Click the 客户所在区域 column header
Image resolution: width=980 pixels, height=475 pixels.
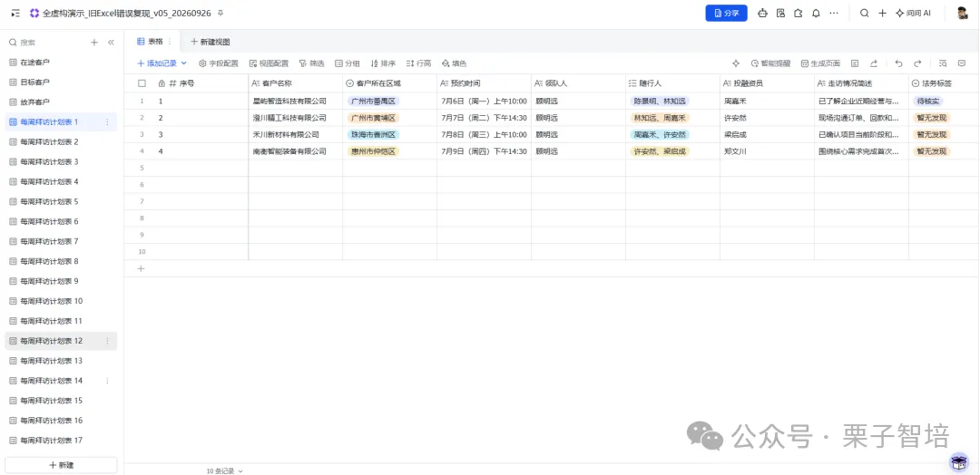coord(389,83)
